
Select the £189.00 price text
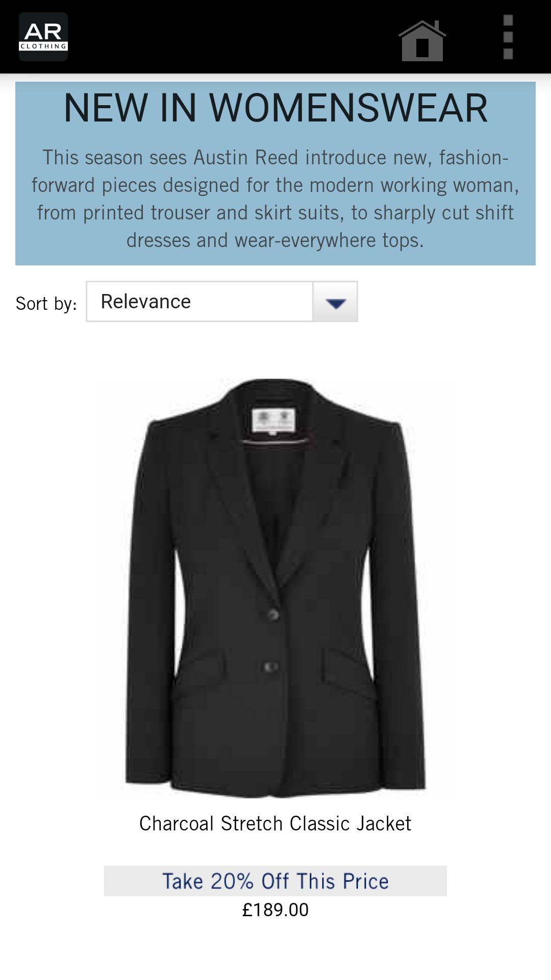click(x=275, y=910)
